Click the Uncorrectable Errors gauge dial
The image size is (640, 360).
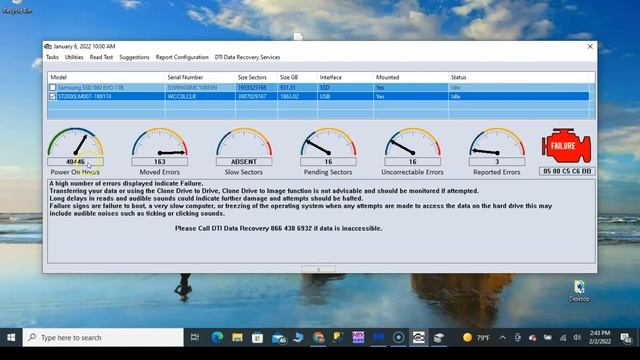coord(413,142)
